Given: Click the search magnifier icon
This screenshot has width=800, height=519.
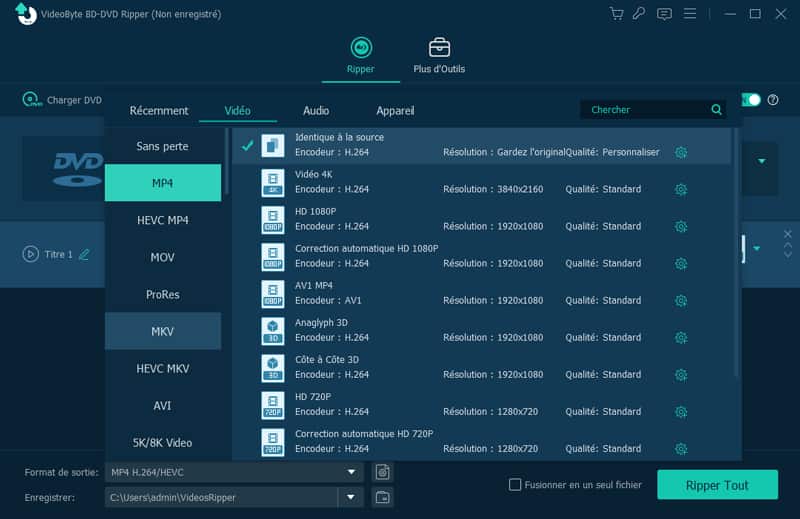Looking at the screenshot, I should tap(716, 110).
